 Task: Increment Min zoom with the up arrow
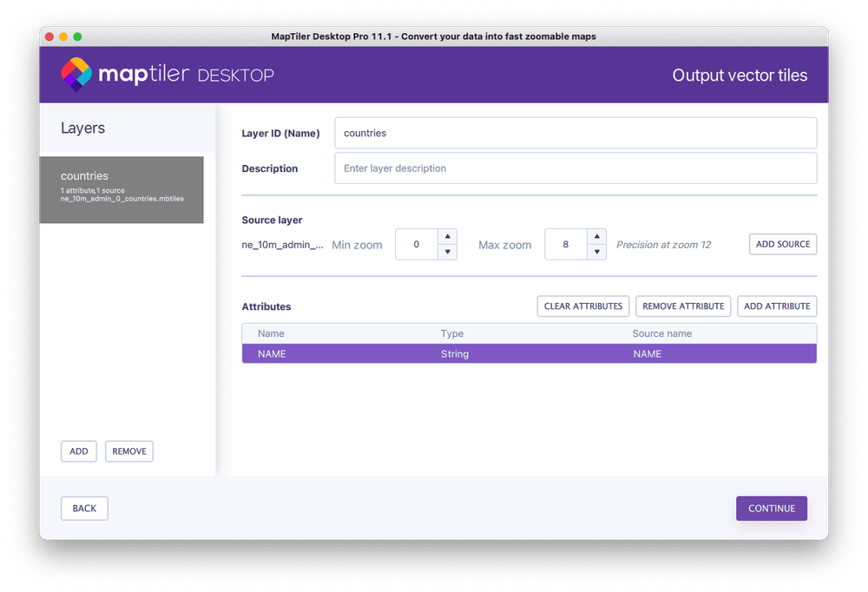(447, 236)
